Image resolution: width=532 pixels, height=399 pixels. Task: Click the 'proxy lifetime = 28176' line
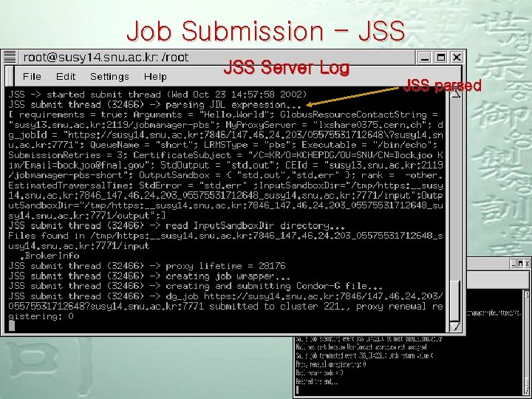point(147,266)
